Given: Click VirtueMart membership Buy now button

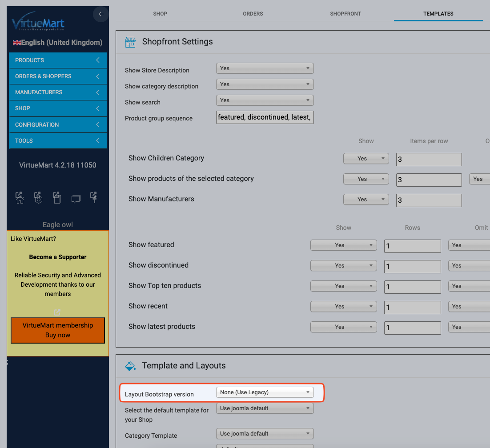Looking at the screenshot, I should [x=58, y=330].
